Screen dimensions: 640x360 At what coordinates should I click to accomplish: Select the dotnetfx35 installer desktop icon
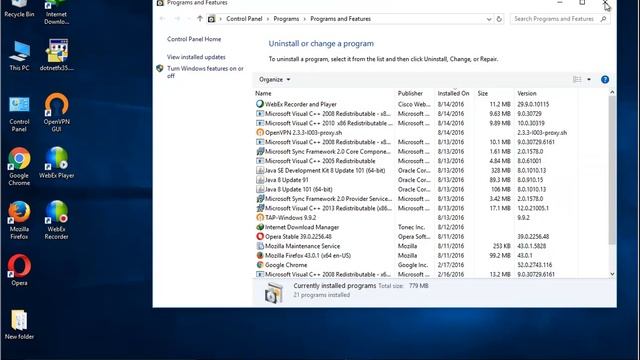click(57, 55)
